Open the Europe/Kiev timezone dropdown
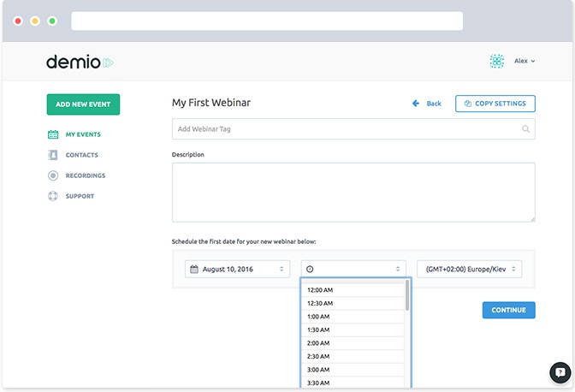575x392 pixels. [470, 269]
